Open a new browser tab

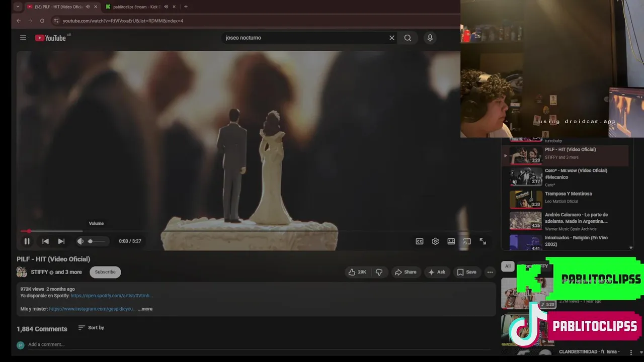click(186, 7)
